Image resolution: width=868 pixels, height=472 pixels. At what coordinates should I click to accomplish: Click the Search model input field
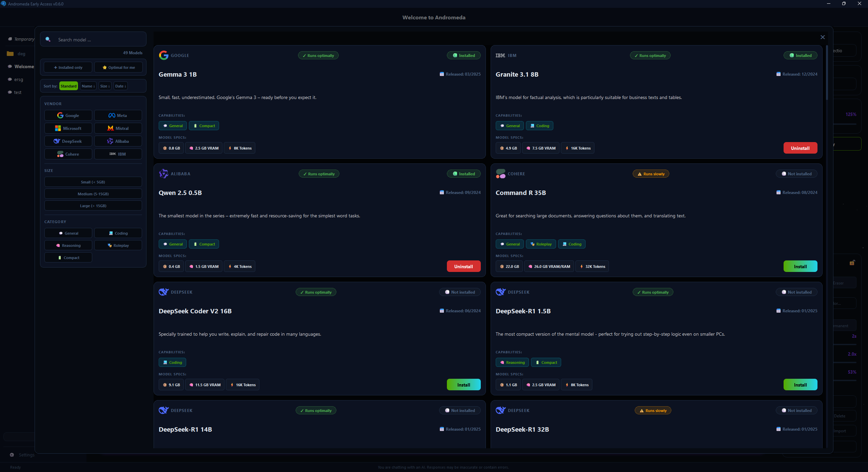pos(93,39)
